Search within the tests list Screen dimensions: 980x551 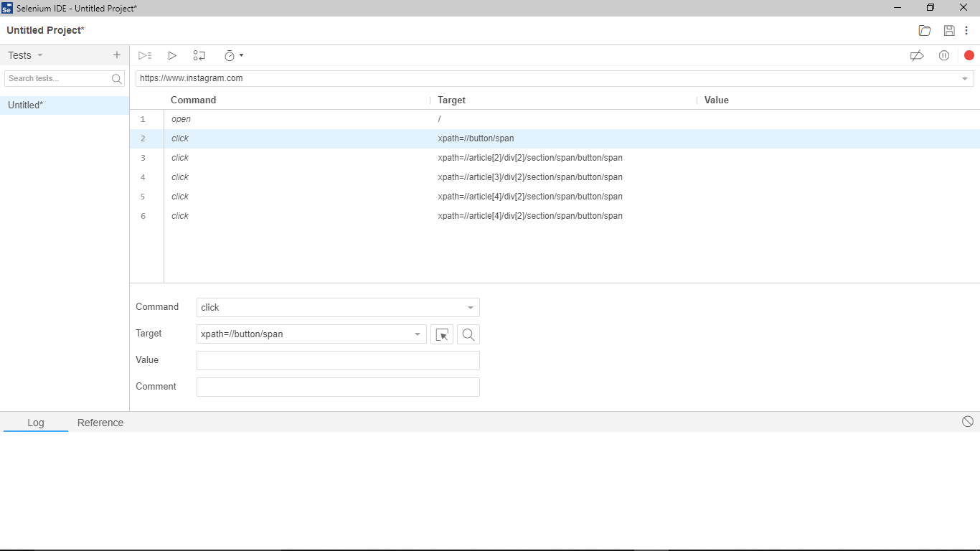(x=61, y=78)
